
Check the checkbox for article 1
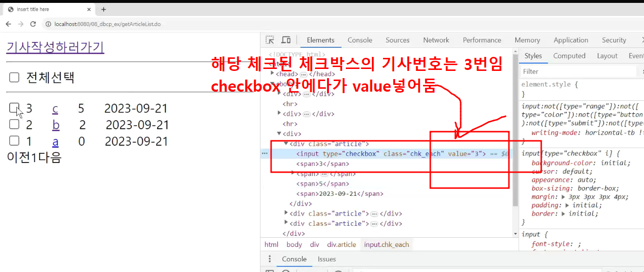(x=14, y=141)
